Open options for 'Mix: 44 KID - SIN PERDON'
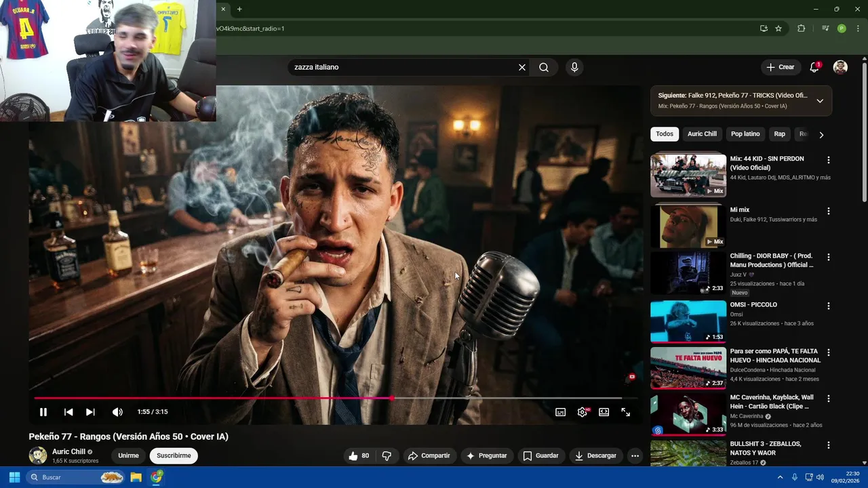Image resolution: width=868 pixels, height=488 pixels. [x=828, y=161]
